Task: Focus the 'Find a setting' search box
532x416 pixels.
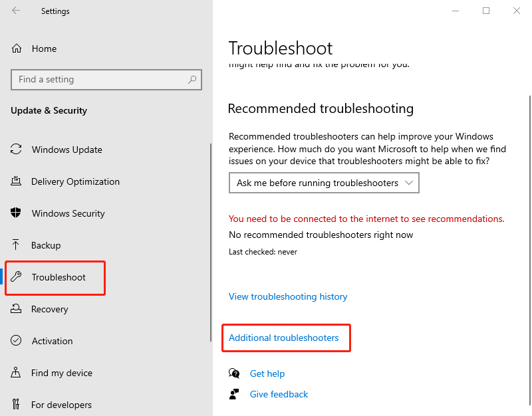Action: coord(100,80)
